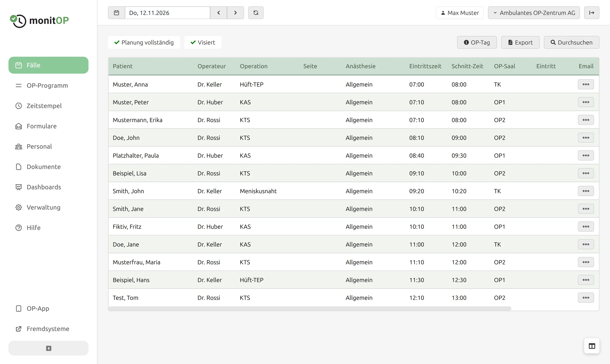The image size is (610, 364).
Task: Open actions menu for Muster, Anna
Action: pyautogui.click(x=586, y=84)
